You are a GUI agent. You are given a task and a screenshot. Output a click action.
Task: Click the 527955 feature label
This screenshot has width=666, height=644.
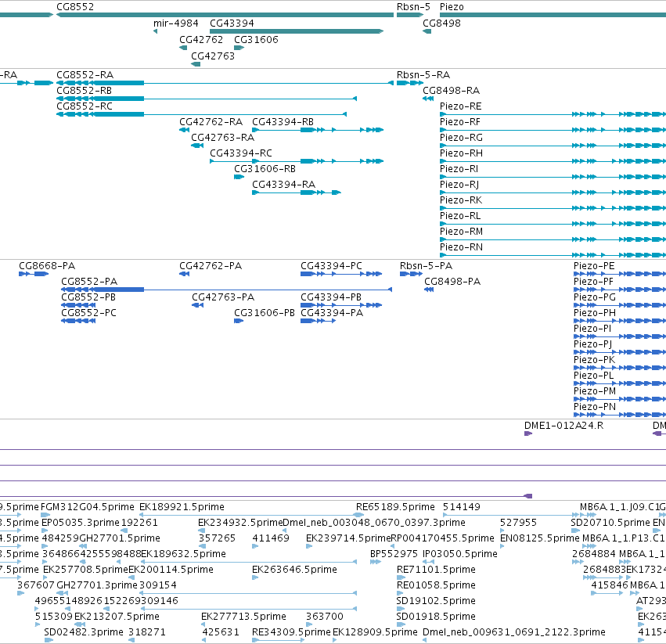coord(518,523)
